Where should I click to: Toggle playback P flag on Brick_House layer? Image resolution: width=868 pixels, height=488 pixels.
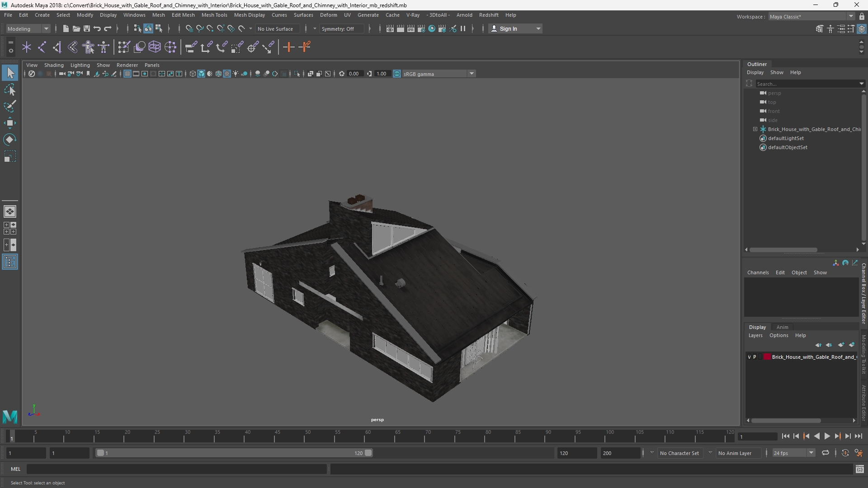755,357
